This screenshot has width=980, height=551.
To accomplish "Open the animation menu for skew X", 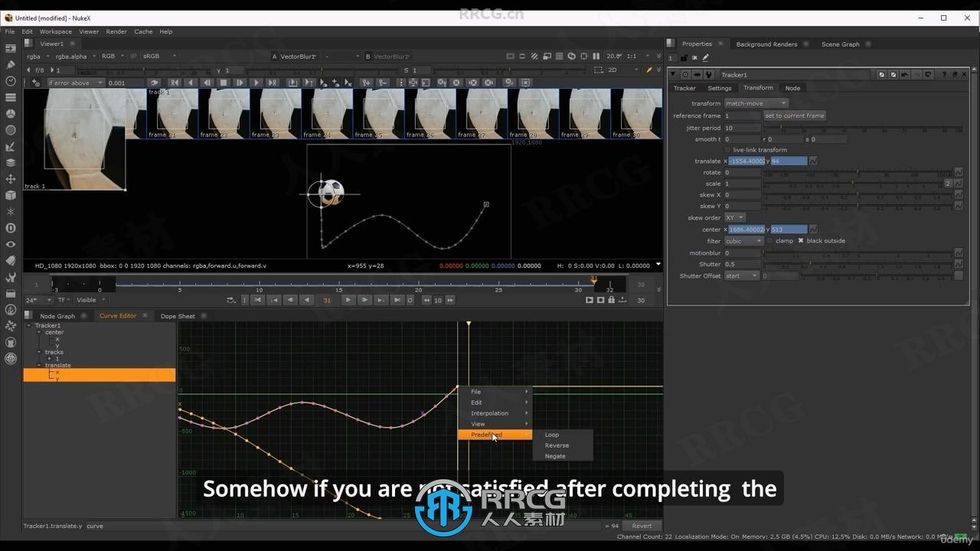I will [x=959, y=195].
